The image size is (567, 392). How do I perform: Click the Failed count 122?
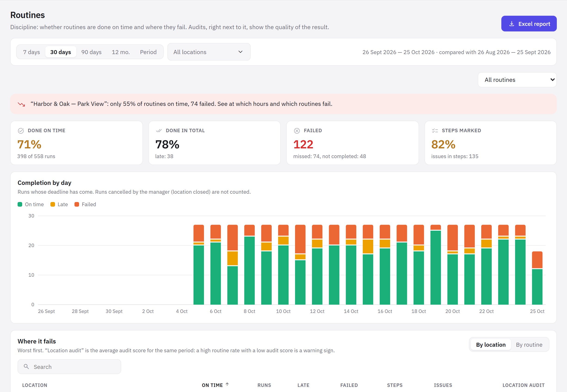point(303,144)
